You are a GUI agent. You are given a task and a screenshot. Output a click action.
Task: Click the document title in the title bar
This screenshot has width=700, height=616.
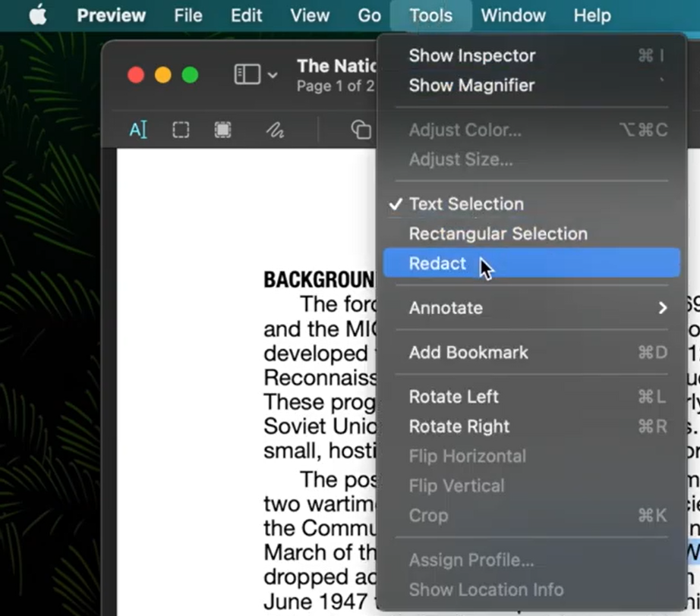(x=336, y=66)
